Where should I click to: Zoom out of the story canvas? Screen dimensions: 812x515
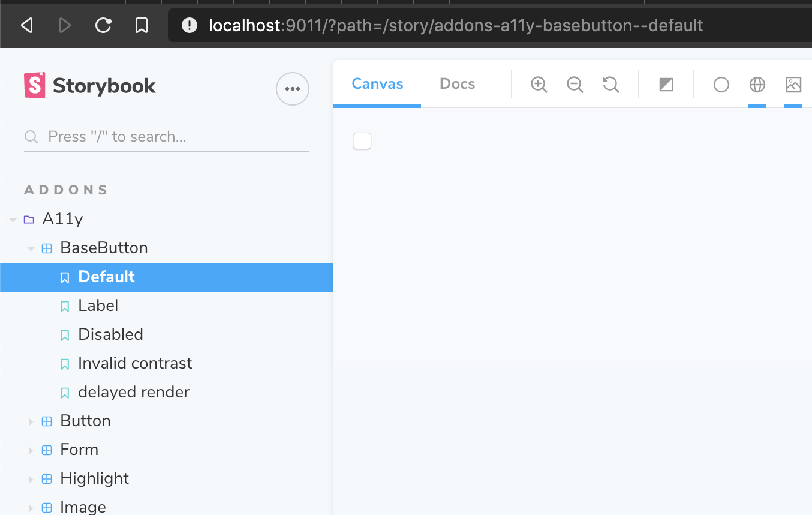575,84
